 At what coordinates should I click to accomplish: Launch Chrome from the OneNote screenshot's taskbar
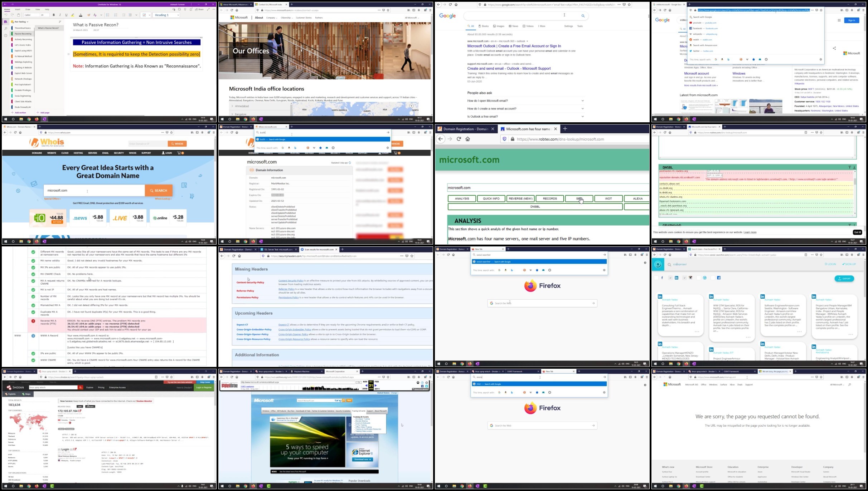(x=29, y=119)
